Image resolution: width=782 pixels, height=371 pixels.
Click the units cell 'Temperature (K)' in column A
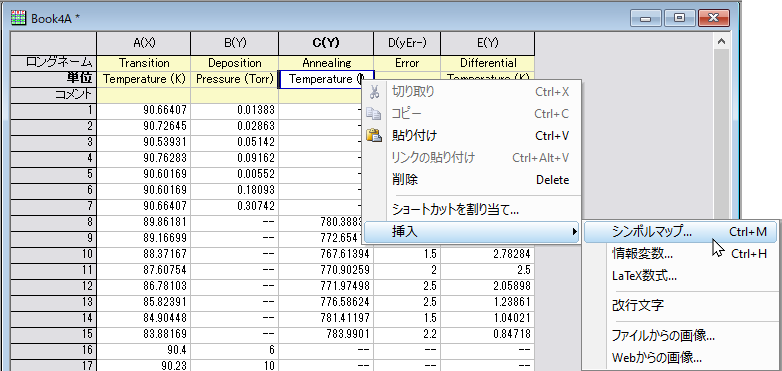(144, 79)
